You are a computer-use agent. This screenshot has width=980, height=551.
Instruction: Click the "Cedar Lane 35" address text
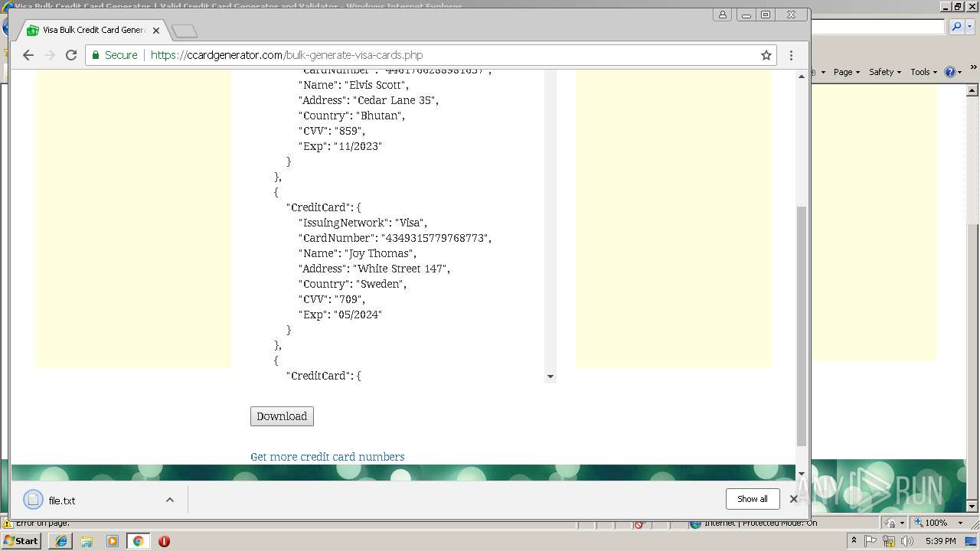396,100
